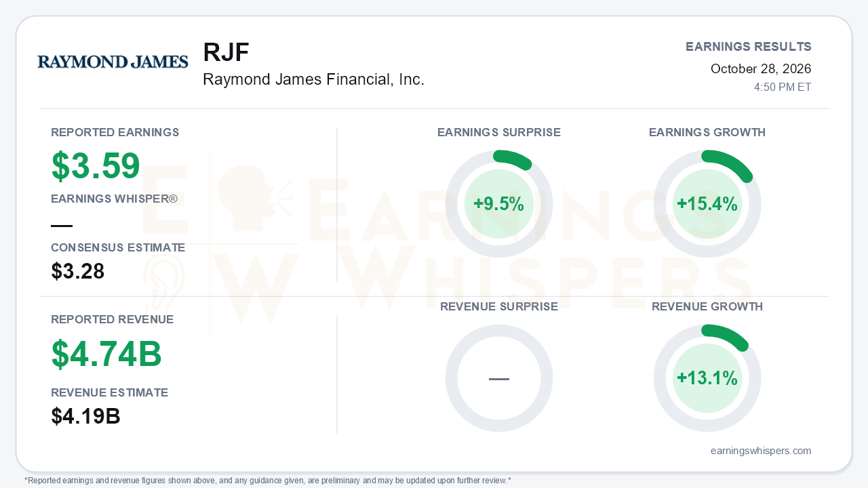Screen dimensions: 868x488
Task: Select the consensus estimate value $3.28
Action: [x=78, y=272]
